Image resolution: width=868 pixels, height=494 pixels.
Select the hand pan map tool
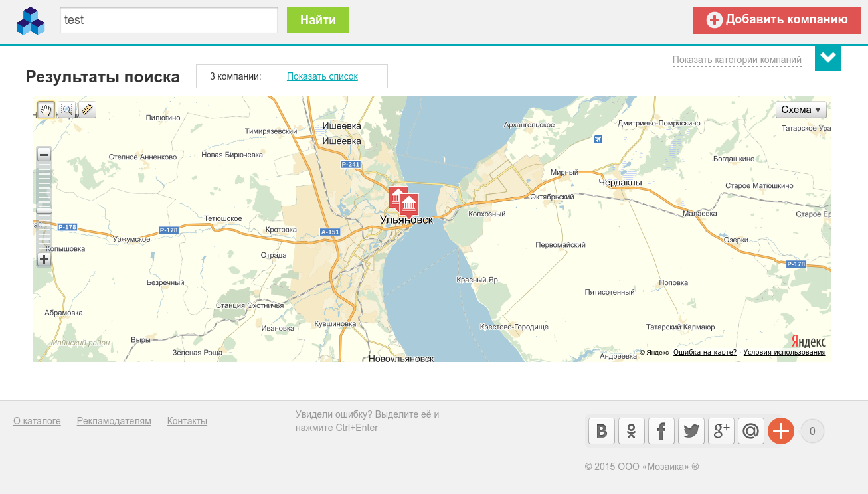(46, 110)
